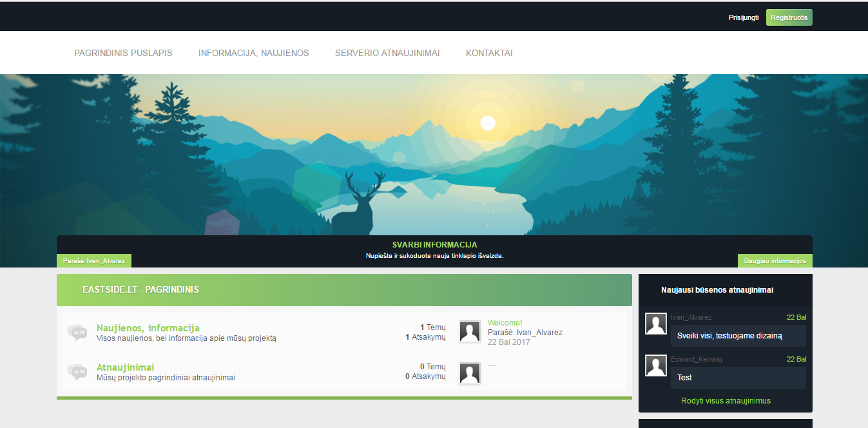Screen dimensions: 868x428
Task: Click Rodyti visus atnaujinimus link
Action: point(726,401)
